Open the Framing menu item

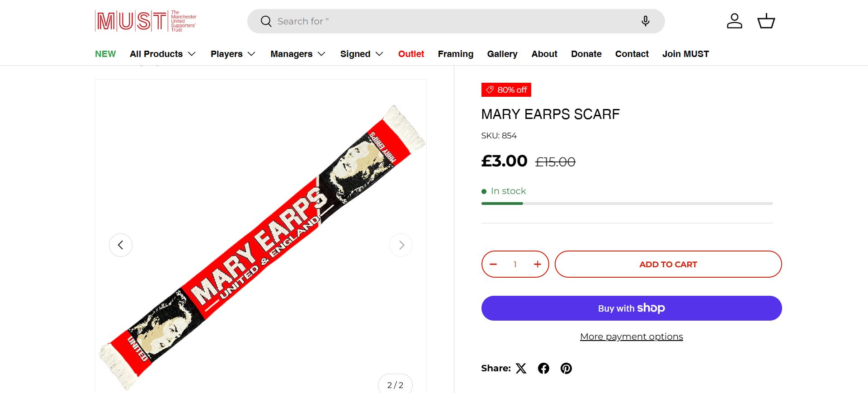point(455,54)
